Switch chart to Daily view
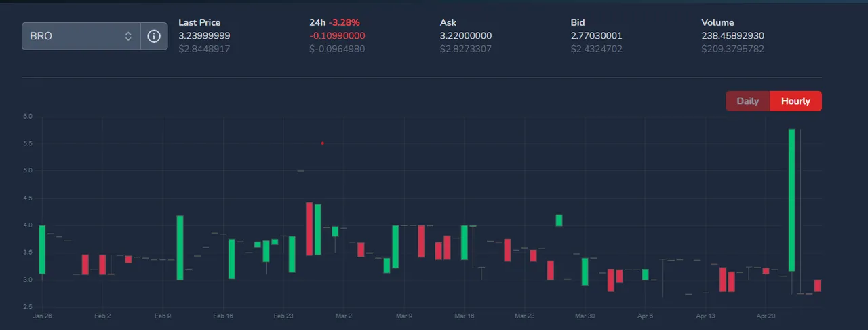This screenshot has height=330, width=868. (x=748, y=101)
